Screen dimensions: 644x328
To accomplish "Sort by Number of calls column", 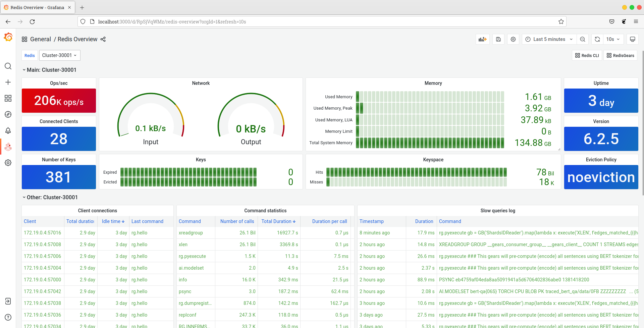I will click(x=237, y=221).
